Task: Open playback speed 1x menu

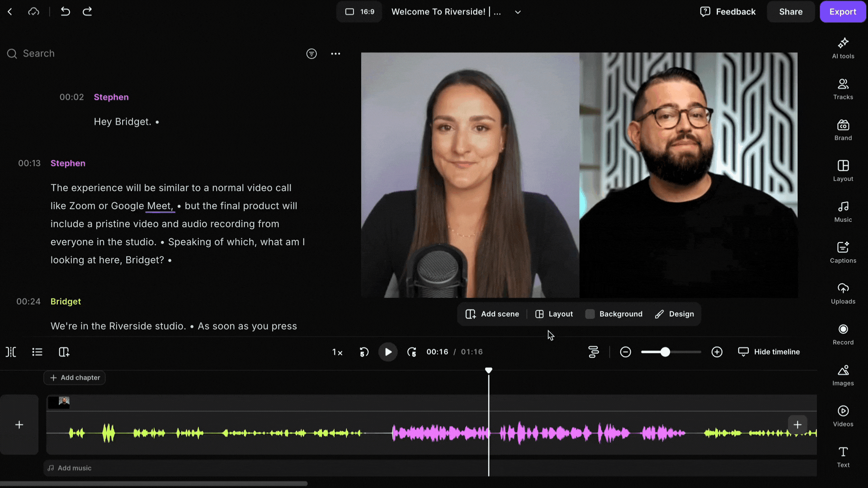Action: 337,352
